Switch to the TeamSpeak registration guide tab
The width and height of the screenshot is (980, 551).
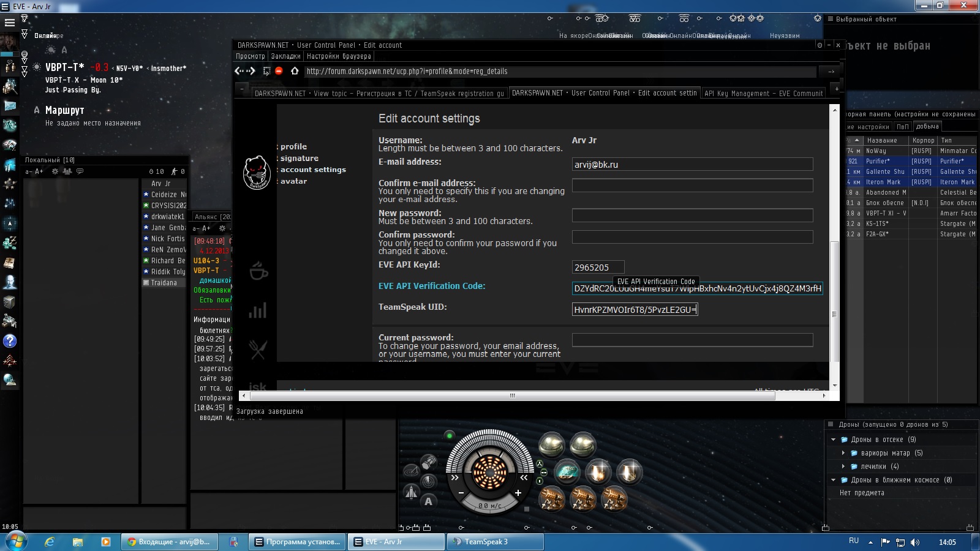pyautogui.click(x=379, y=94)
